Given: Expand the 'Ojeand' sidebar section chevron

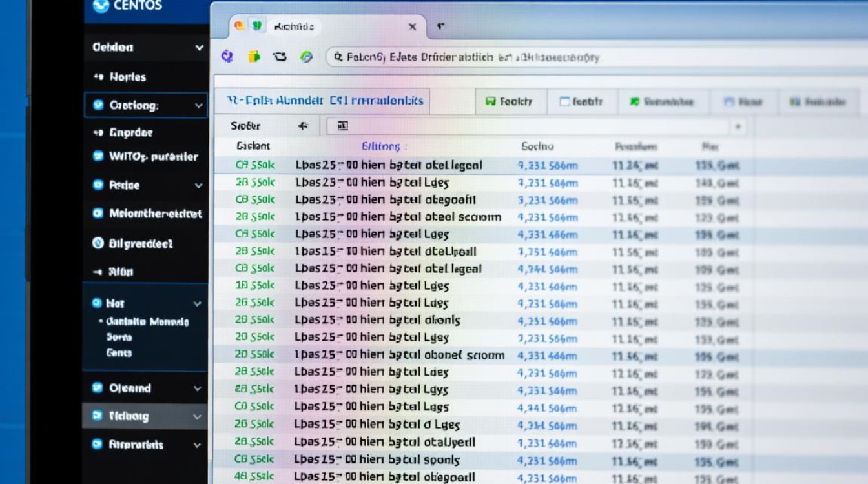Looking at the screenshot, I should (198, 388).
